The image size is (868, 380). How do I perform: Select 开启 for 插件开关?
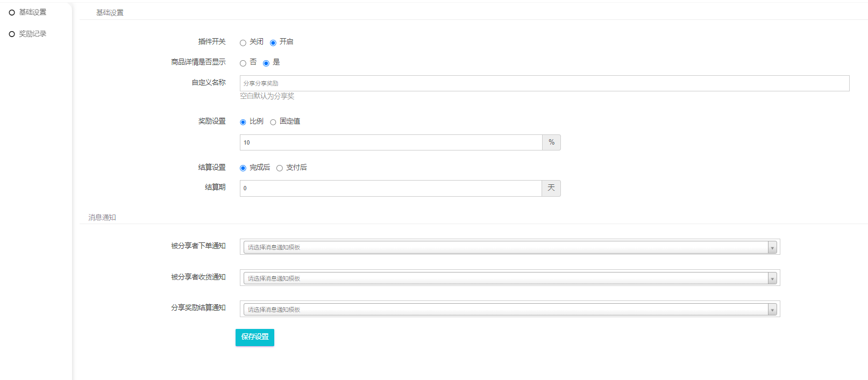tap(273, 43)
